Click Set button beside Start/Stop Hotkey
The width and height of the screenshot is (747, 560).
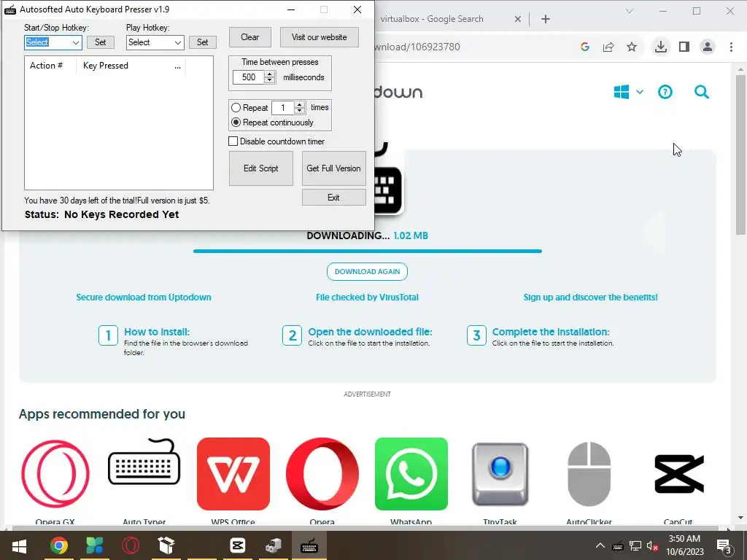pos(101,42)
